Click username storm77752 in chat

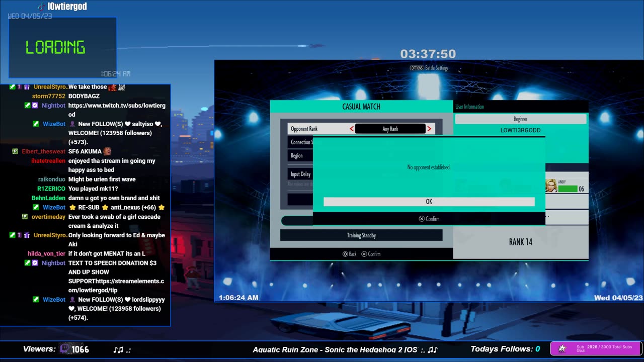pos(49,96)
